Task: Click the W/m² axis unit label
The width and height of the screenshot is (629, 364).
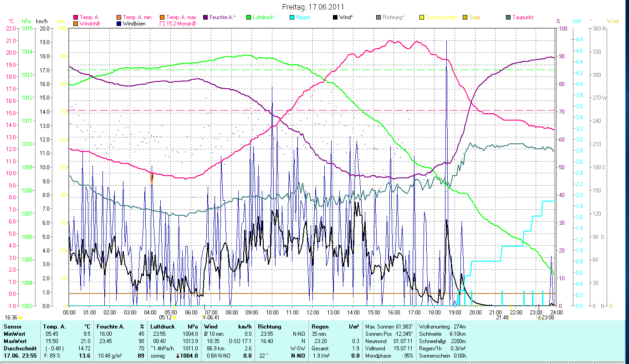Action: [613, 21]
